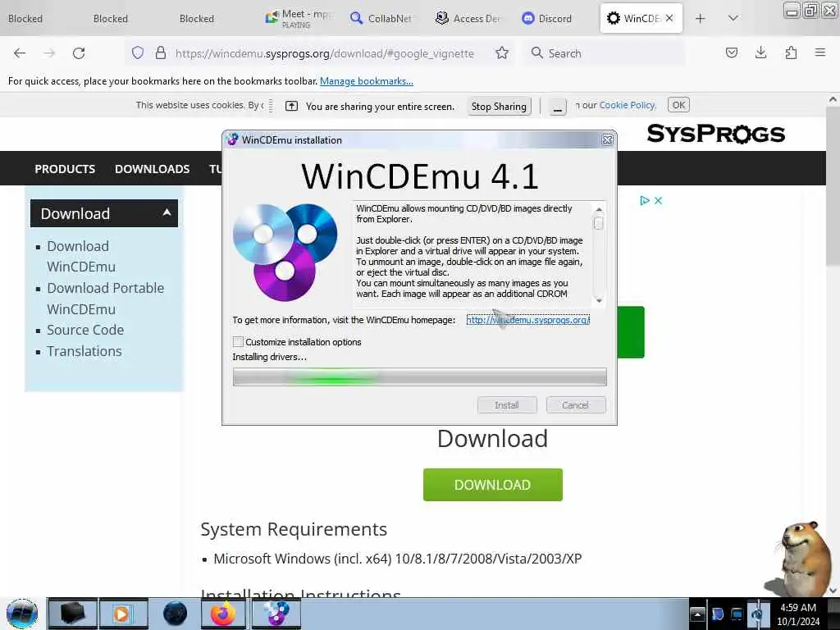Open the Translations sidebar link
The image size is (840, 630).
click(84, 351)
